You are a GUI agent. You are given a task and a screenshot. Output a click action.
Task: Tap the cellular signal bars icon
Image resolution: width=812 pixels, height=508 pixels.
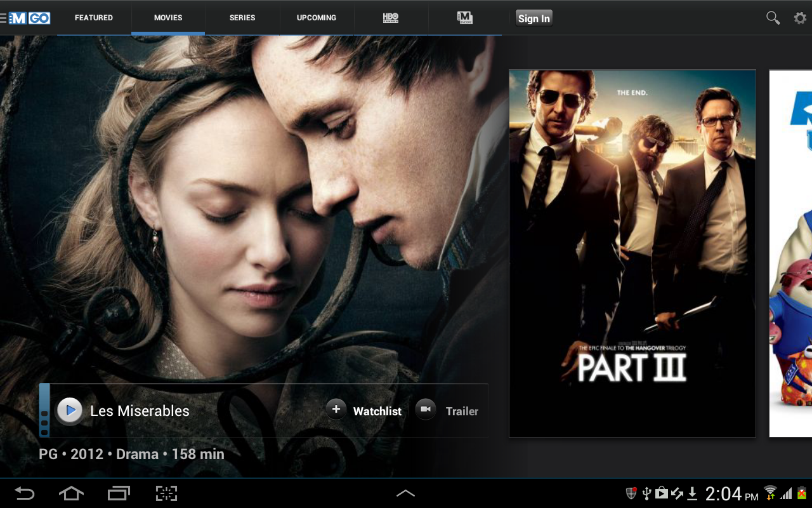(787, 493)
